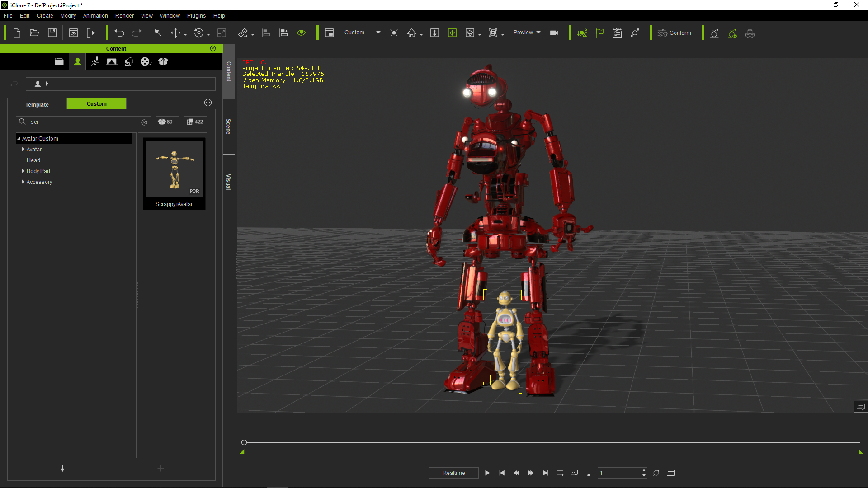The image size is (868, 488).
Task: Open the Camera view dropdown showing Custom
Action: click(362, 33)
